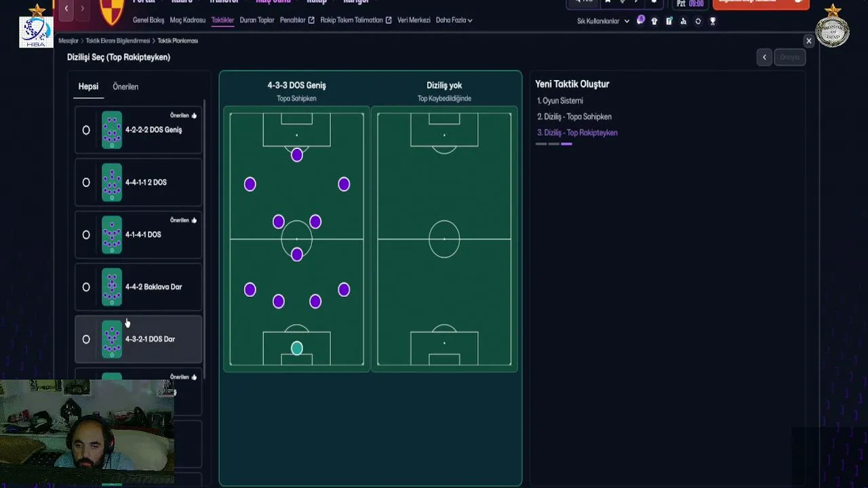This screenshot has width=868, height=488.
Task: Click the trophy icon in favorites bar
Action: [712, 21]
